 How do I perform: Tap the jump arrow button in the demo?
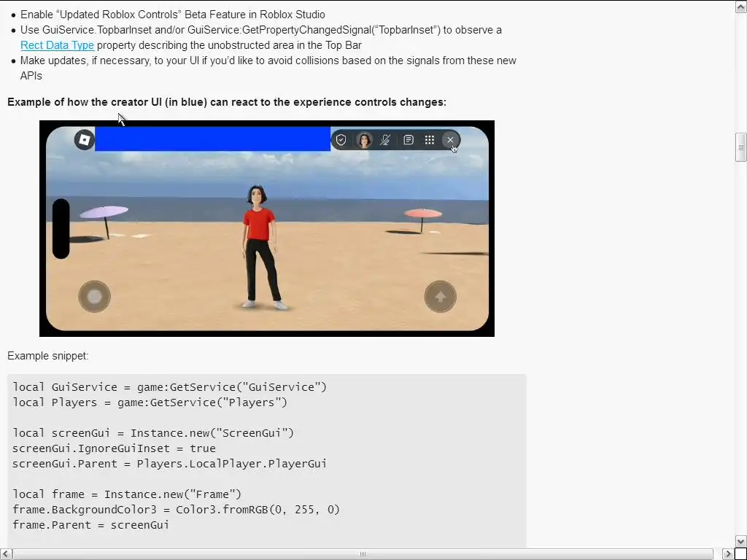(x=440, y=297)
